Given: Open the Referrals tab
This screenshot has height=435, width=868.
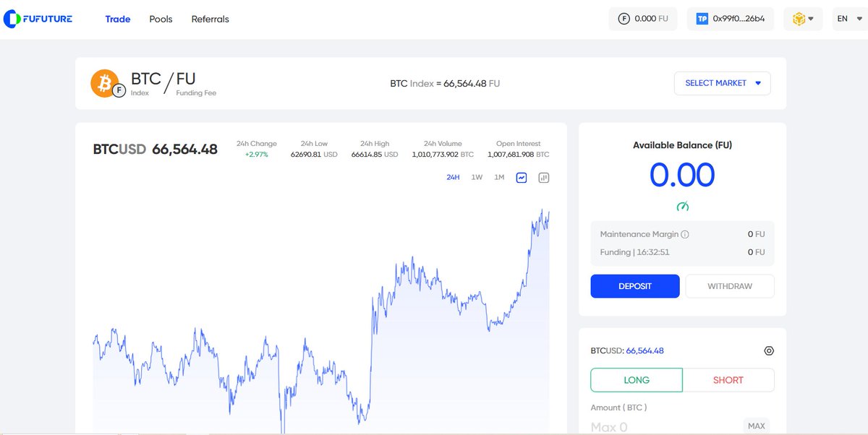Looking at the screenshot, I should click(210, 19).
